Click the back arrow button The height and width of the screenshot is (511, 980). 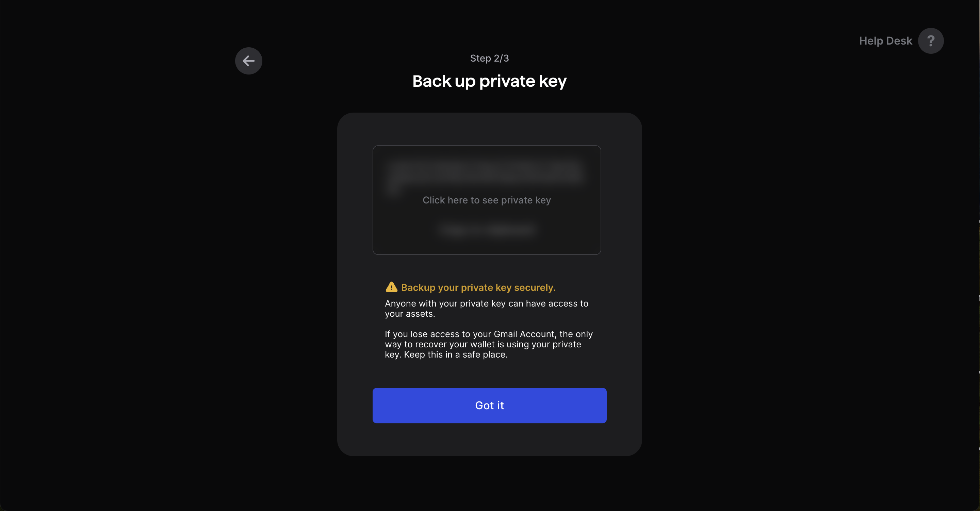(248, 61)
